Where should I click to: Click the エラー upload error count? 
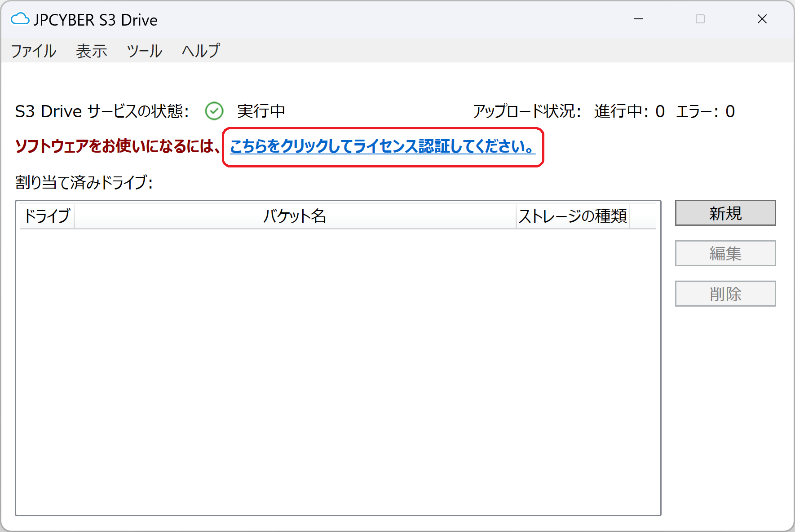pos(705,111)
